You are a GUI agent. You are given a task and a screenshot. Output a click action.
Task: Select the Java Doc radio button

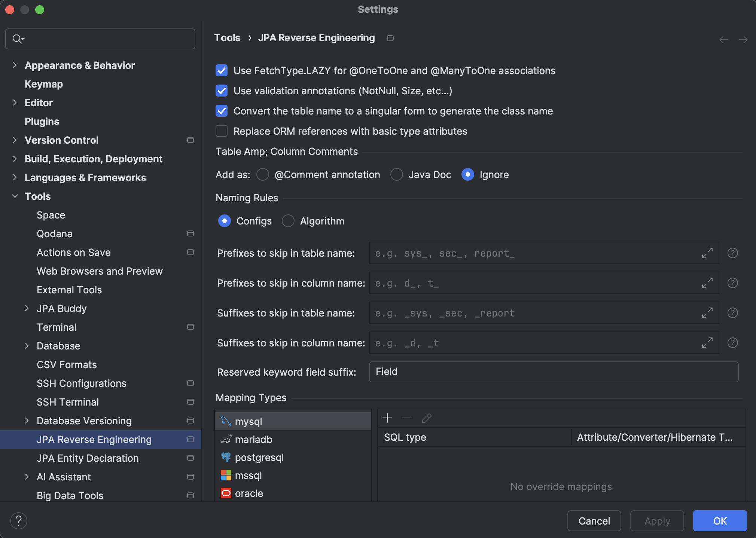tap(396, 174)
